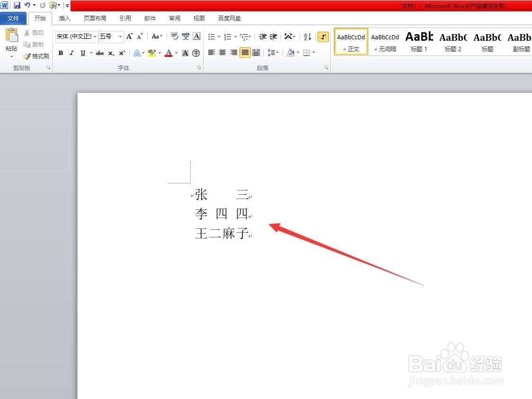
Task: Expand the bullet list options dropdown
Action: pyautogui.click(x=219, y=36)
